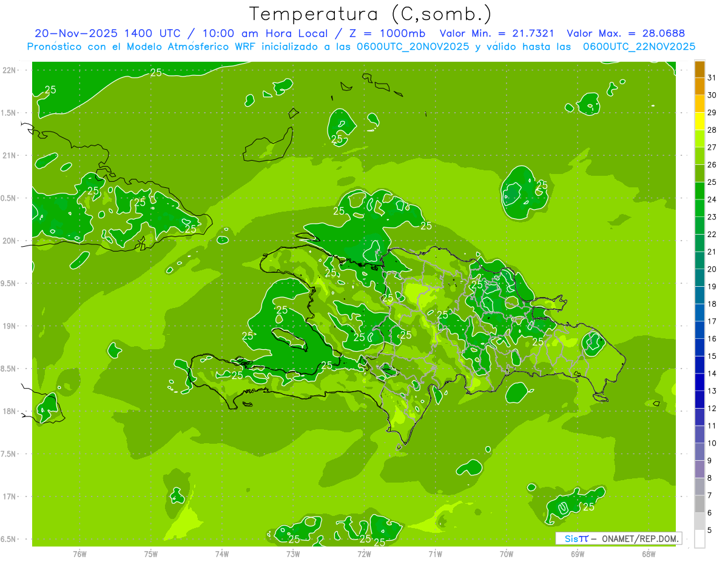The width and height of the screenshot is (728, 562).
Task: Click the "21N" latitude axis label
Action: tap(10, 155)
